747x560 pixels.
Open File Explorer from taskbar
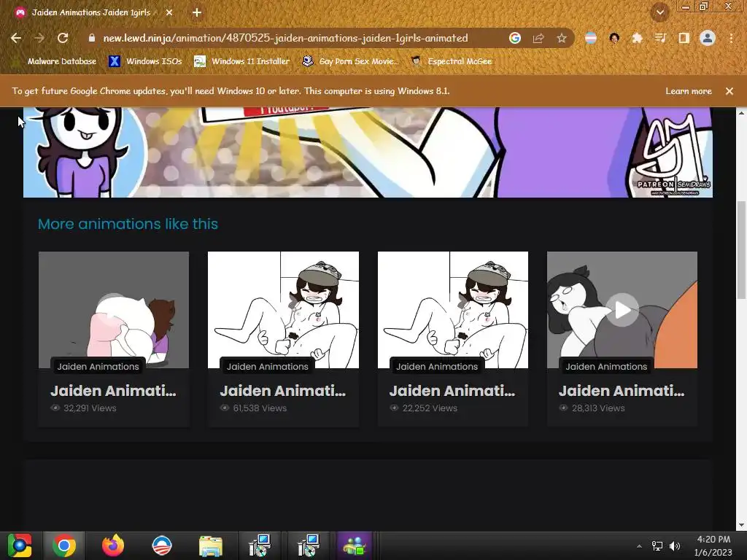210,545
